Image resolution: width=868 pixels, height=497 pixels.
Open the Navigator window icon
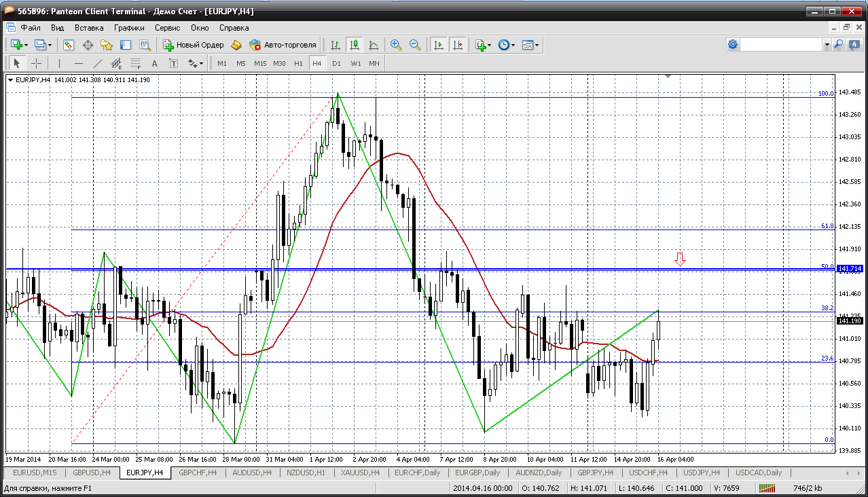click(107, 45)
